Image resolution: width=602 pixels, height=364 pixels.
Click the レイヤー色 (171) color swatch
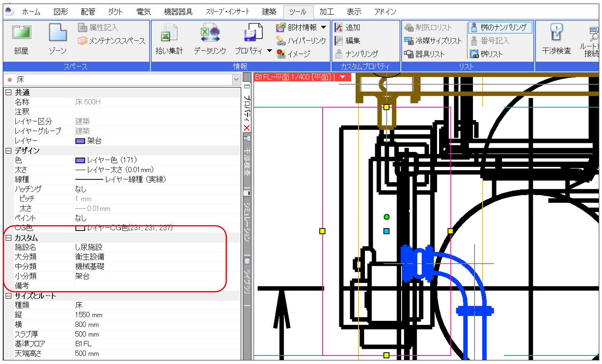(x=80, y=160)
